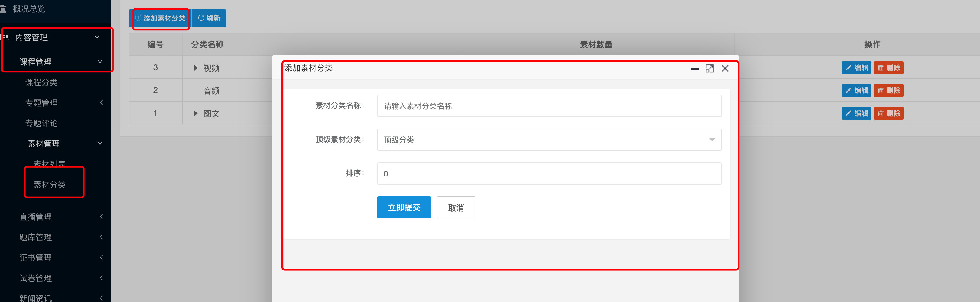Maximize the 添加素材分类 dialog
The width and height of the screenshot is (980, 302).
[710, 69]
